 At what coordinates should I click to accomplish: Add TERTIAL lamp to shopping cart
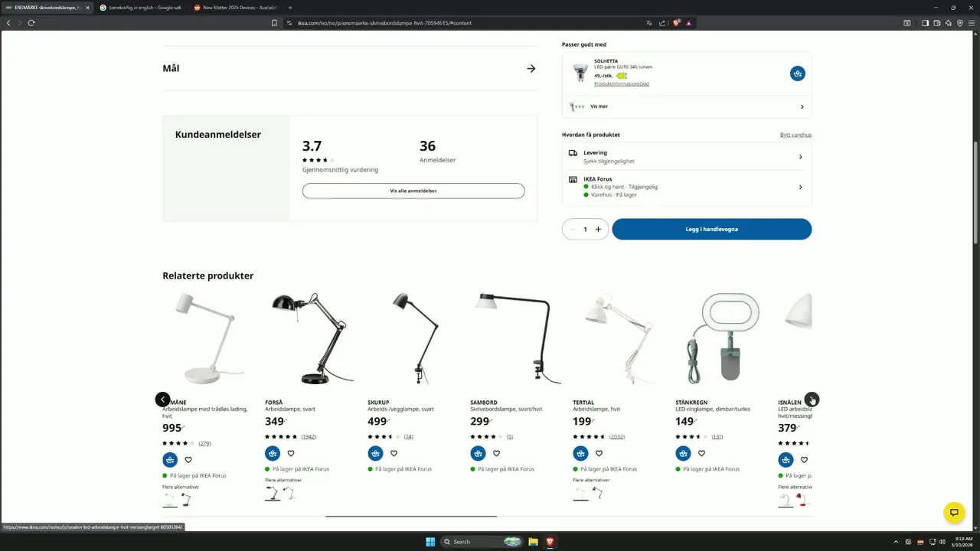pos(580,453)
